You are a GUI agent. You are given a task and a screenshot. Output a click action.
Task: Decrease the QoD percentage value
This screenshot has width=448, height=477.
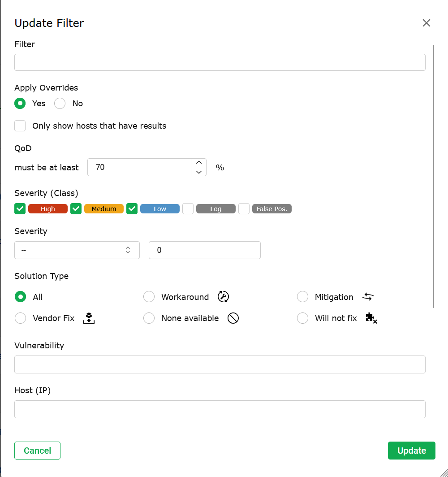click(x=199, y=172)
